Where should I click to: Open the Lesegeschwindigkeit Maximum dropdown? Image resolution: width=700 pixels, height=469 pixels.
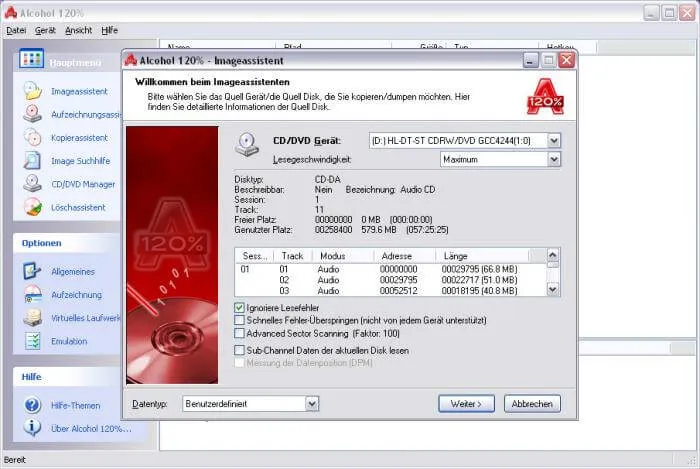pyautogui.click(x=554, y=159)
